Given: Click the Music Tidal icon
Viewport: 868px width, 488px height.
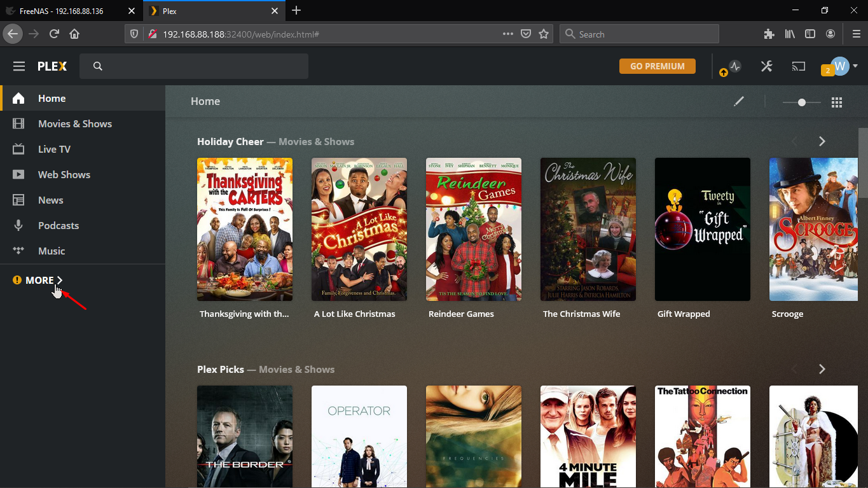Looking at the screenshot, I should click(18, 251).
